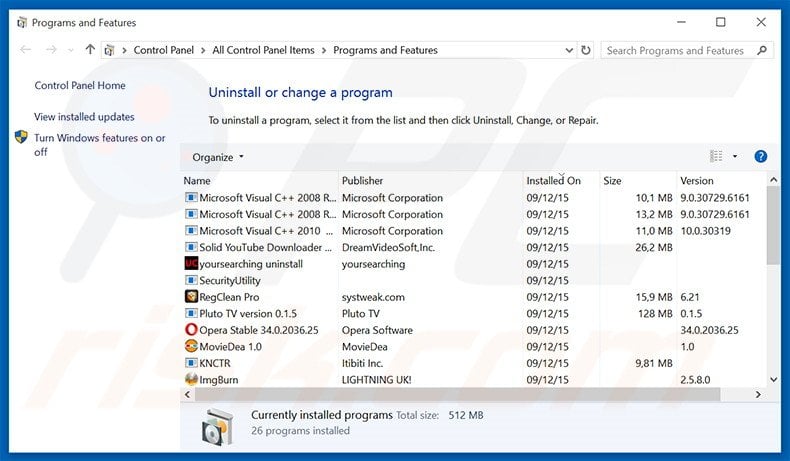Select Pluto TV version 0.1.5 entry
The width and height of the screenshot is (790, 461).
point(248,314)
